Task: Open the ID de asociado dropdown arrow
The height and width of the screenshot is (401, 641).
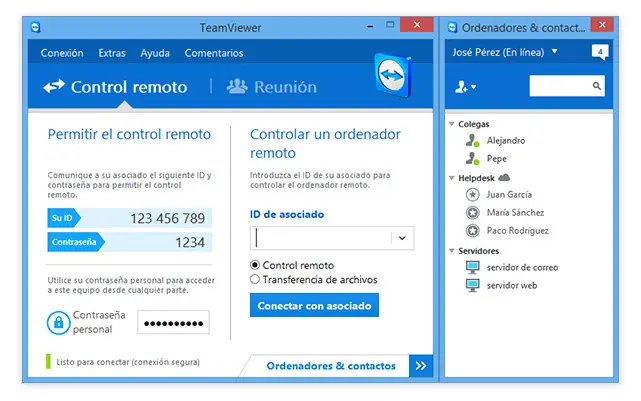Action: point(402,238)
